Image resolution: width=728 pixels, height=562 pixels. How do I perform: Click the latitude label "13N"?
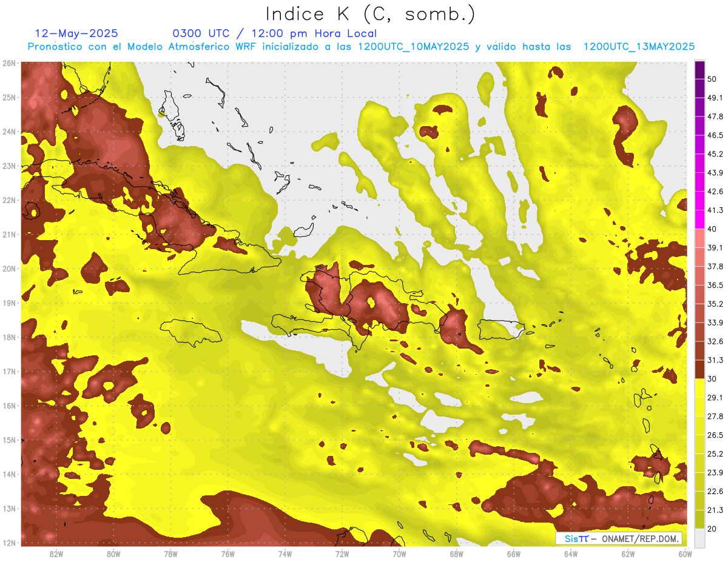click(9, 509)
